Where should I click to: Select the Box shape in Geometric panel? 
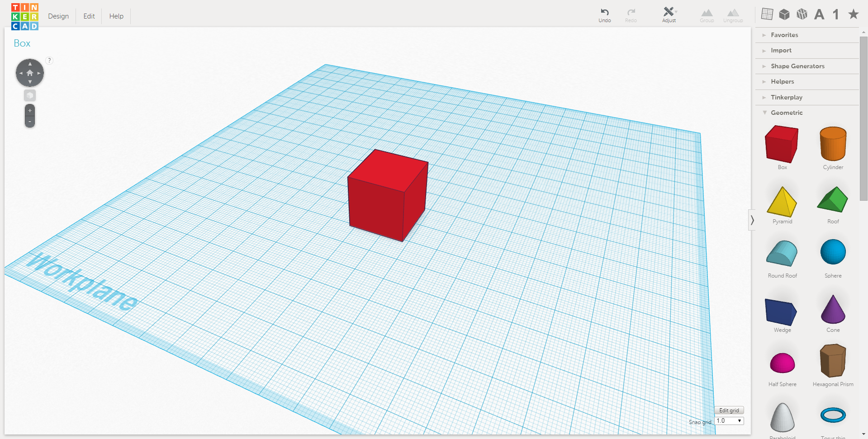coord(782,144)
